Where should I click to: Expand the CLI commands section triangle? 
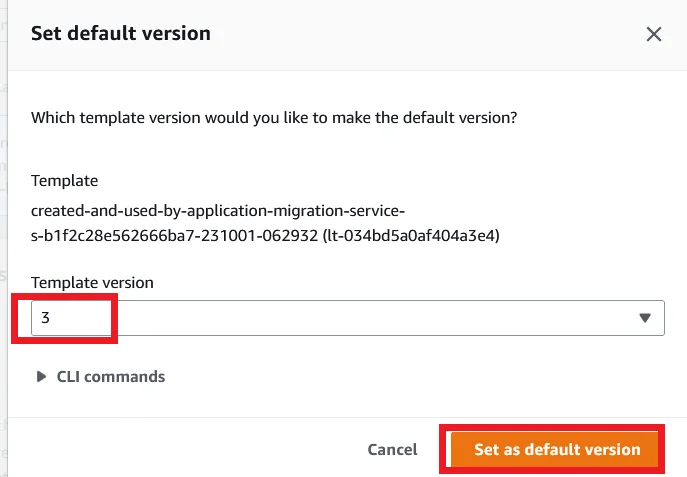41,377
